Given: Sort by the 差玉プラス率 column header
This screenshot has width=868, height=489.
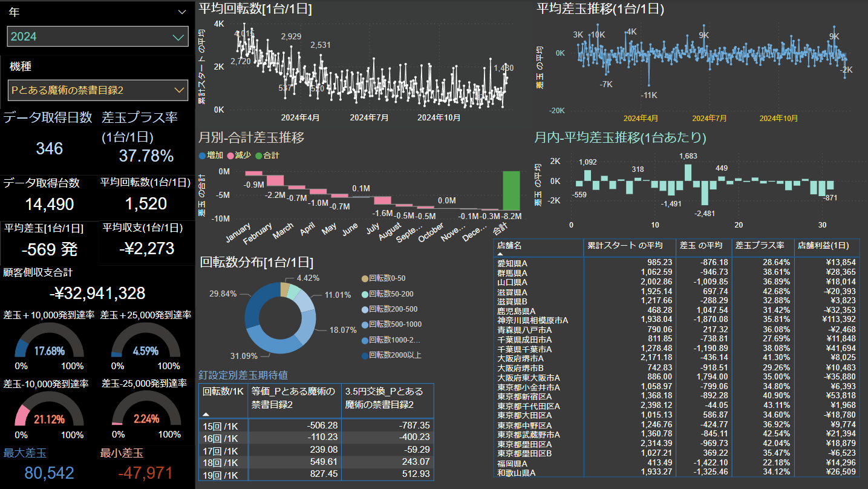Looking at the screenshot, I should pyautogui.click(x=759, y=245).
